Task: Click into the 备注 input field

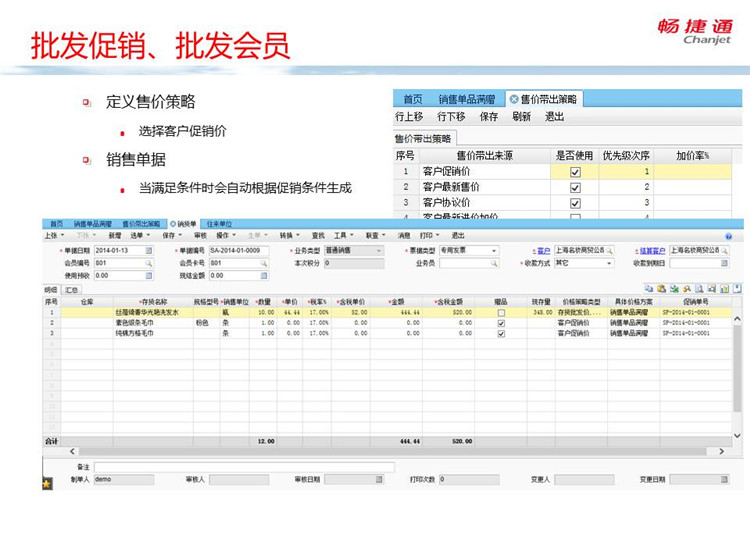Action: pyautogui.click(x=244, y=467)
